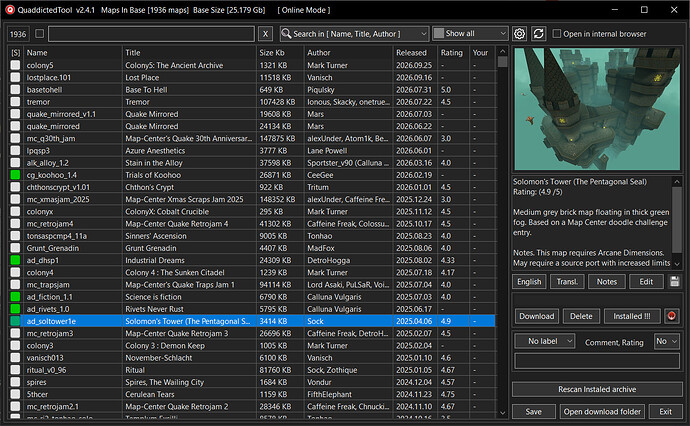Viewport: 690px width, 426px height.
Task: Click the description panel scroll-up arrow
Action: [x=677, y=182]
